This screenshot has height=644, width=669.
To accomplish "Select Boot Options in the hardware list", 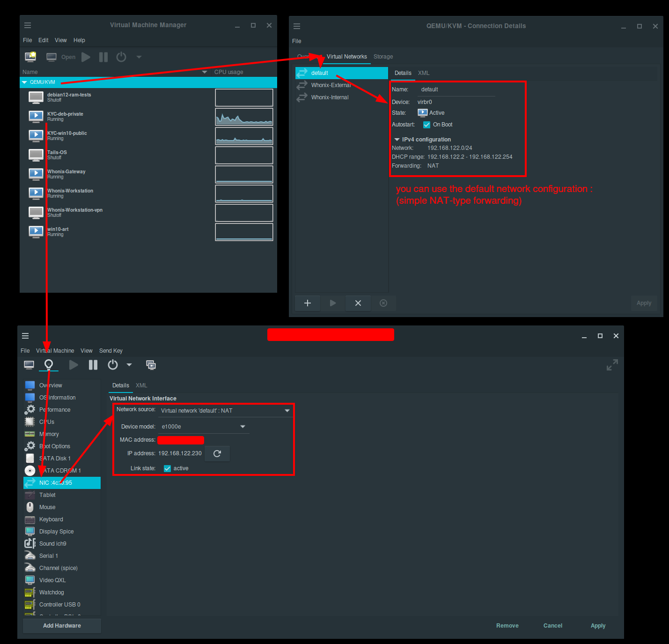I will coord(62,446).
